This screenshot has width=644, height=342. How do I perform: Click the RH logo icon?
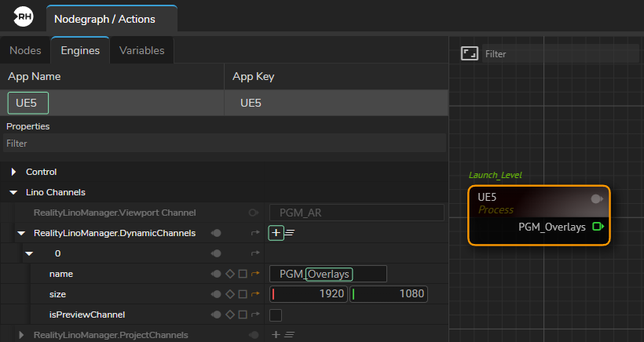click(23, 18)
